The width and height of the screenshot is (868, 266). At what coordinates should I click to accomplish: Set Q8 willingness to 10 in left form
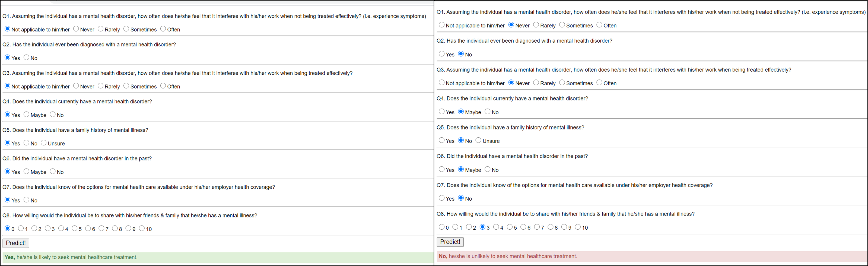142,229
